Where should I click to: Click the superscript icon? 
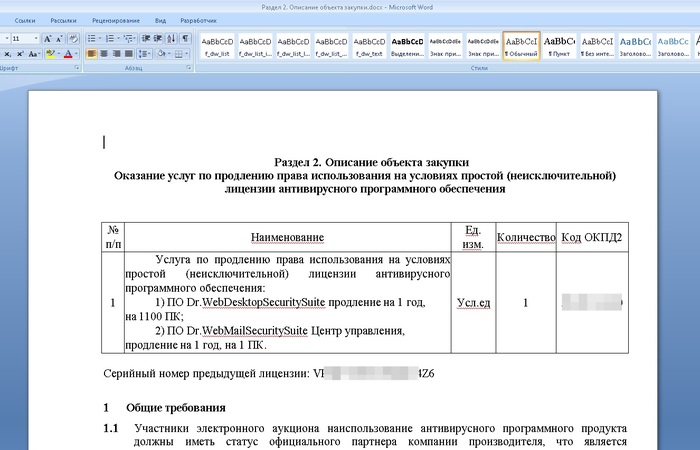(20, 54)
